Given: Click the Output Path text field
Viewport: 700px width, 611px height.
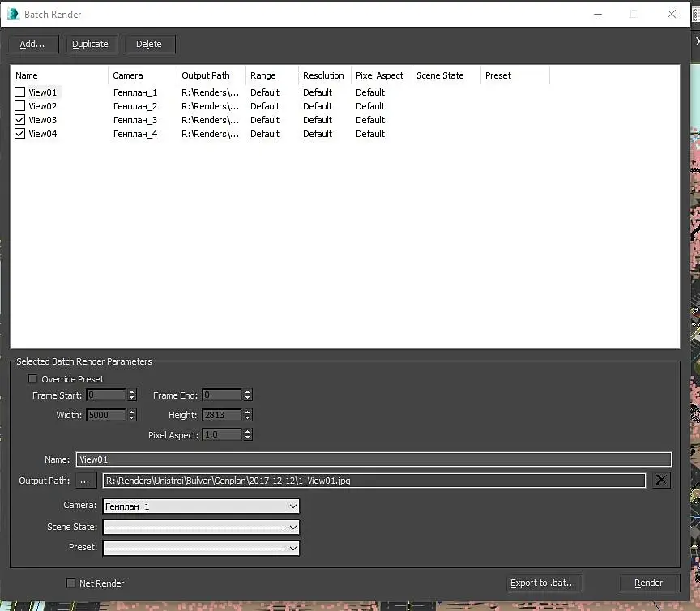Looking at the screenshot, I should point(374,481).
